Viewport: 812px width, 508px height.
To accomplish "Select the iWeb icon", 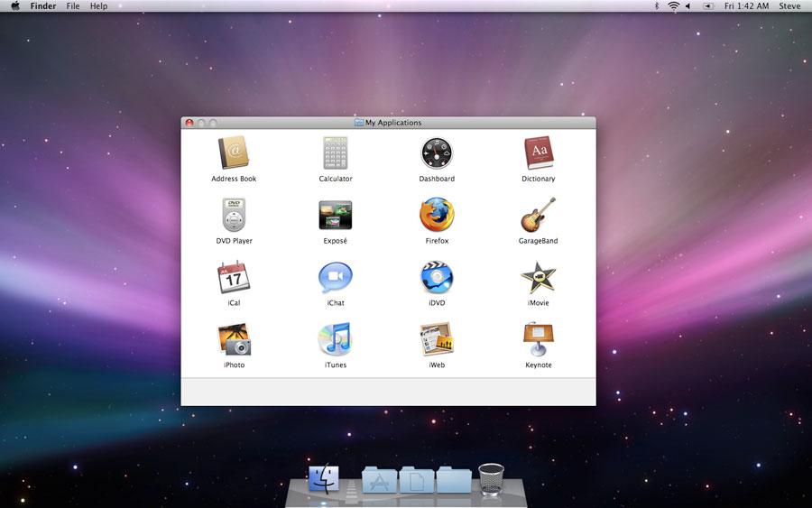I will click(437, 339).
